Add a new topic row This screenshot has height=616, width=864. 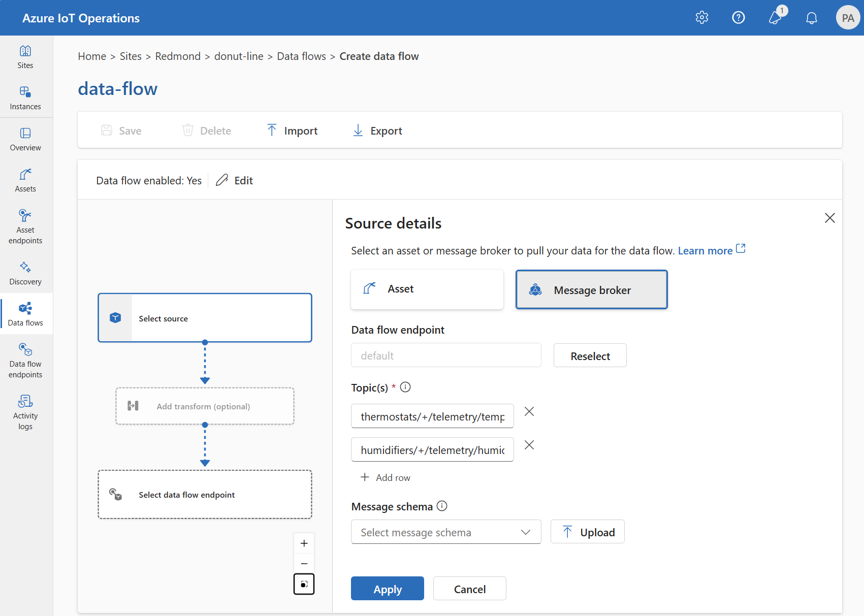[386, 477]
